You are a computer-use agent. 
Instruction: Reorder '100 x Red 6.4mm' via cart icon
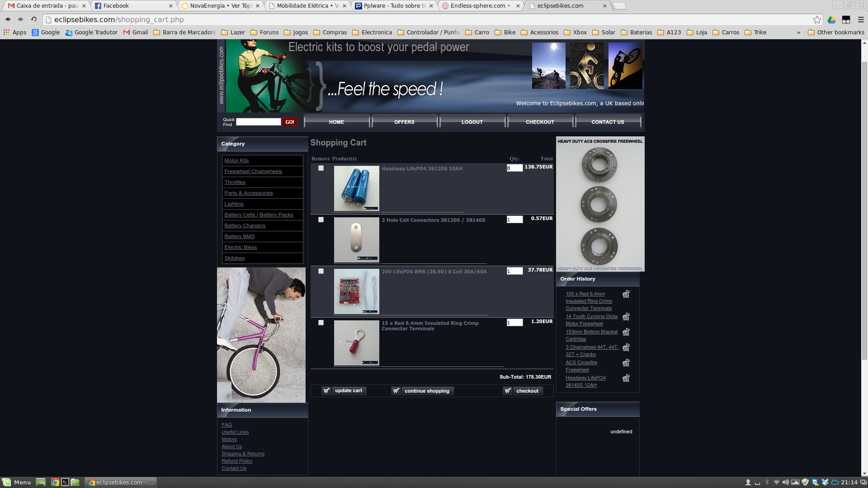pos(626,294)
